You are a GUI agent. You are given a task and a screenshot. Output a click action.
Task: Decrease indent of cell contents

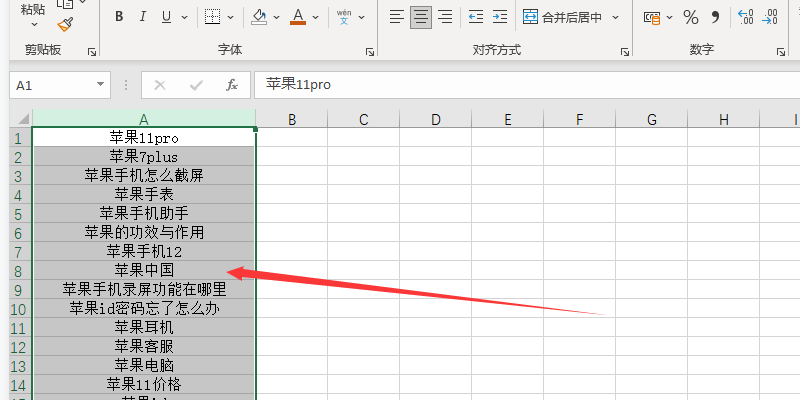pos(476,17)
